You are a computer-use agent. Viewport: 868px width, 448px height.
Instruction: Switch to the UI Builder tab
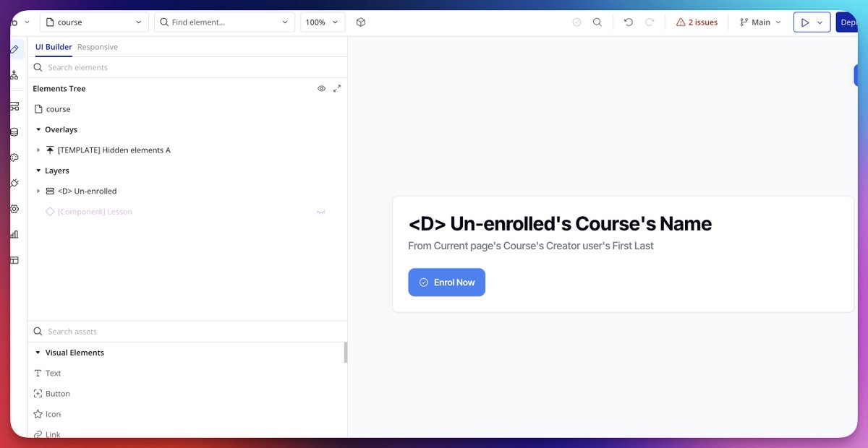point(54,47)
